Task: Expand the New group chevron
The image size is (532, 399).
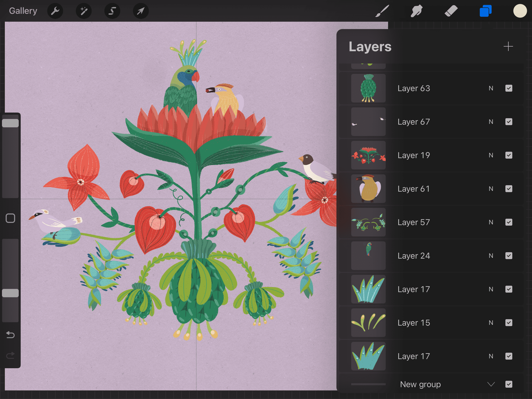Action: pyautogui.click(x=491, y=384)
